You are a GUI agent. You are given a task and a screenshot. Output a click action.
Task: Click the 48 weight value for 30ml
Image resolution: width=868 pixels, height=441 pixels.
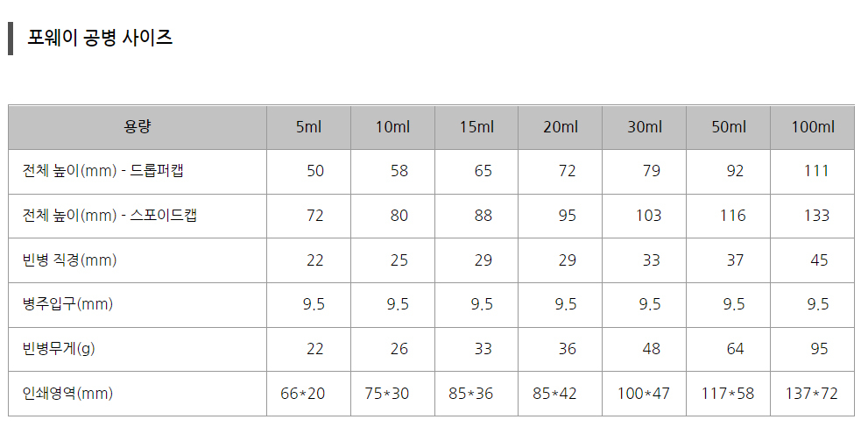[651, 349]
